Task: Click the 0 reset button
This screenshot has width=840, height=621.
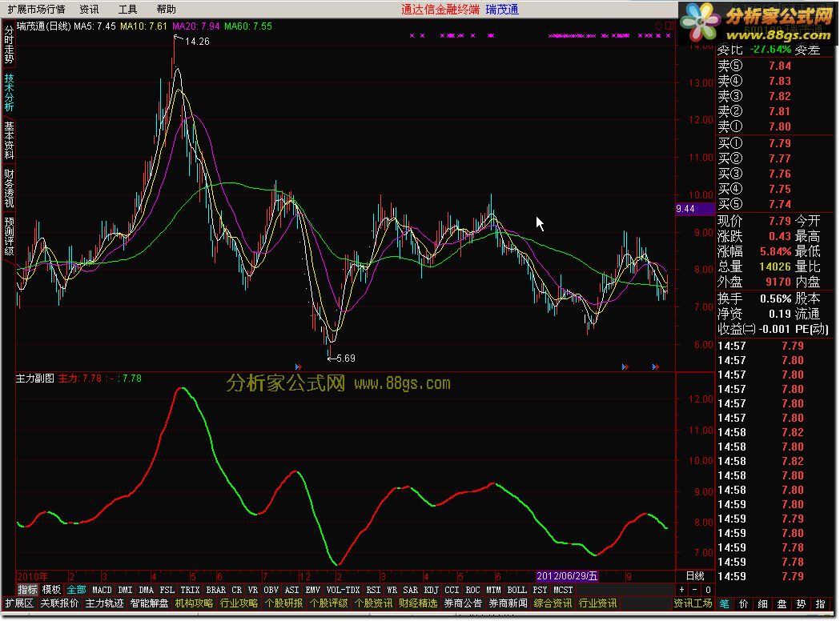Action: pyautogui.click(x=708, y=590)
